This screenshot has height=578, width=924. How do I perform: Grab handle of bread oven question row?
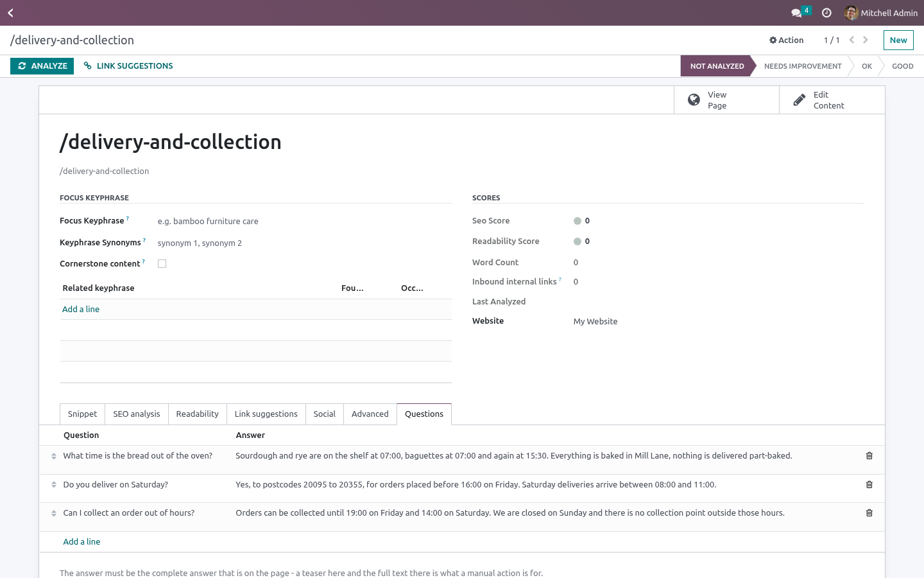click(x=54, y=456)
